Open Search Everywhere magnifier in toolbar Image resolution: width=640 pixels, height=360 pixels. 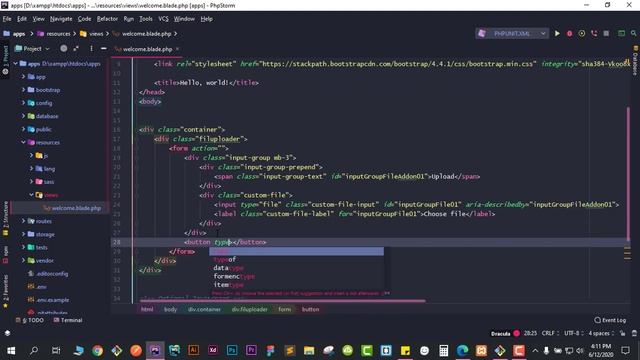point(633,33)
